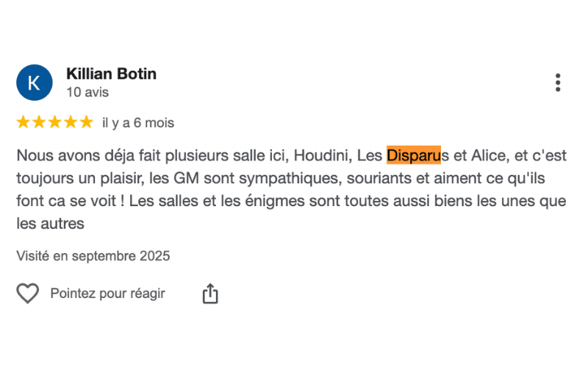
Task: Click the fourth star of the rating
Action: click(x=71, y=122)
